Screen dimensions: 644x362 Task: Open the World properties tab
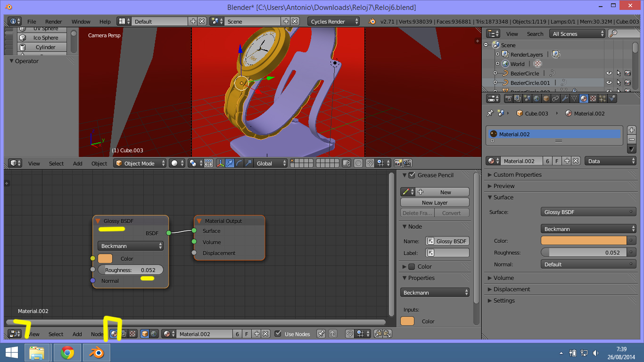pyautogui.click(x=537, y=99)
